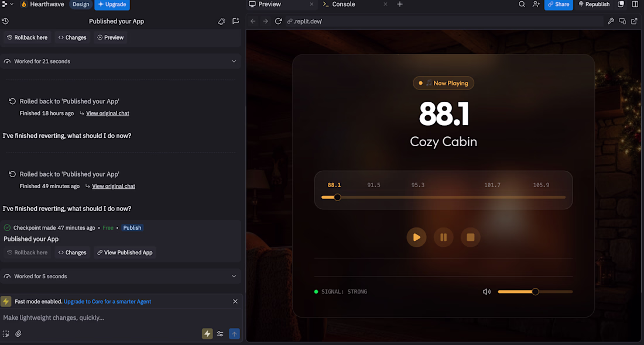
Task: Click the Stop button in radio player
Action: point(471,237)
